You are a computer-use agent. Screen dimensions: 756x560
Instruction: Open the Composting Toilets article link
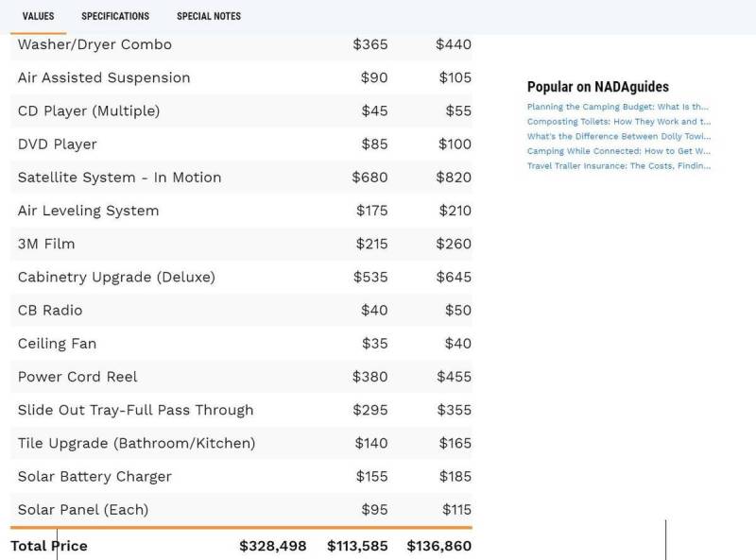pos(618,122)
